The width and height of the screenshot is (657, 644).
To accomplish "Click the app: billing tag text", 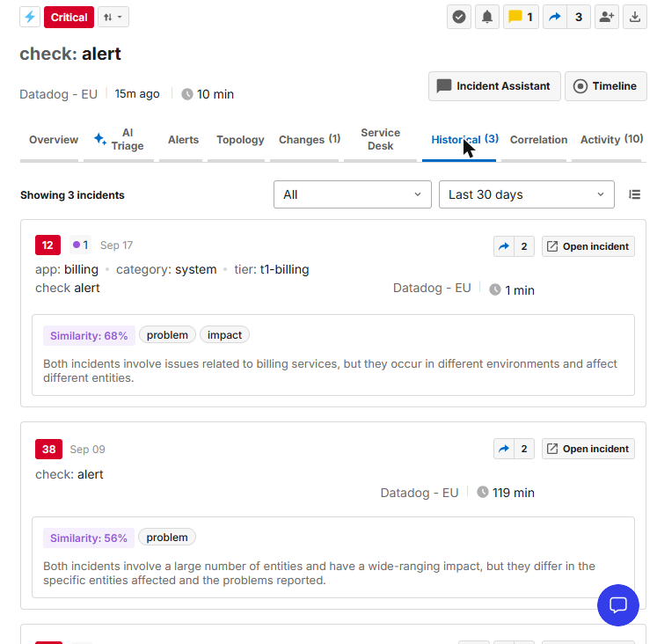I will tap(67, 269).
